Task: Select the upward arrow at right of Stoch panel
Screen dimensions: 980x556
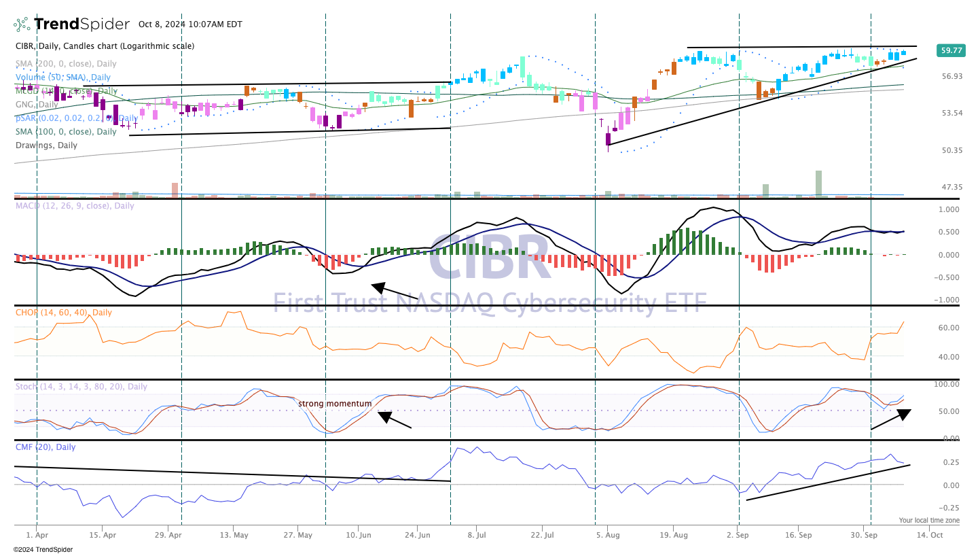Action: tap(890, 419)
